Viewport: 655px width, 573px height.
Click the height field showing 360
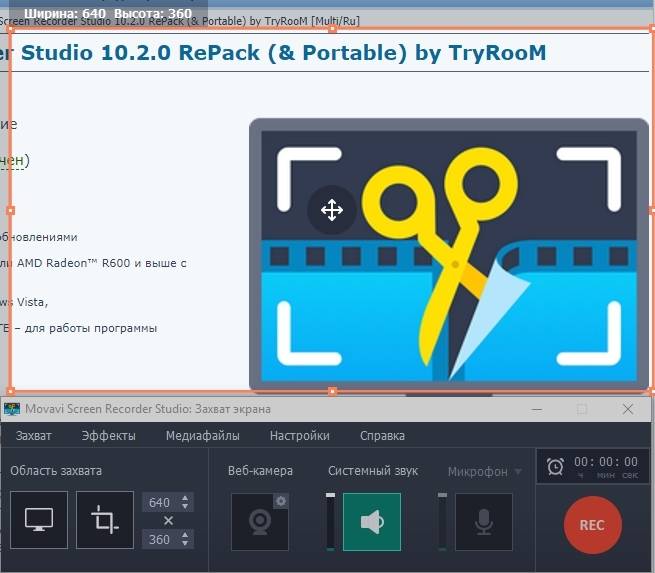pyautogui.click(x=160, y=539)
